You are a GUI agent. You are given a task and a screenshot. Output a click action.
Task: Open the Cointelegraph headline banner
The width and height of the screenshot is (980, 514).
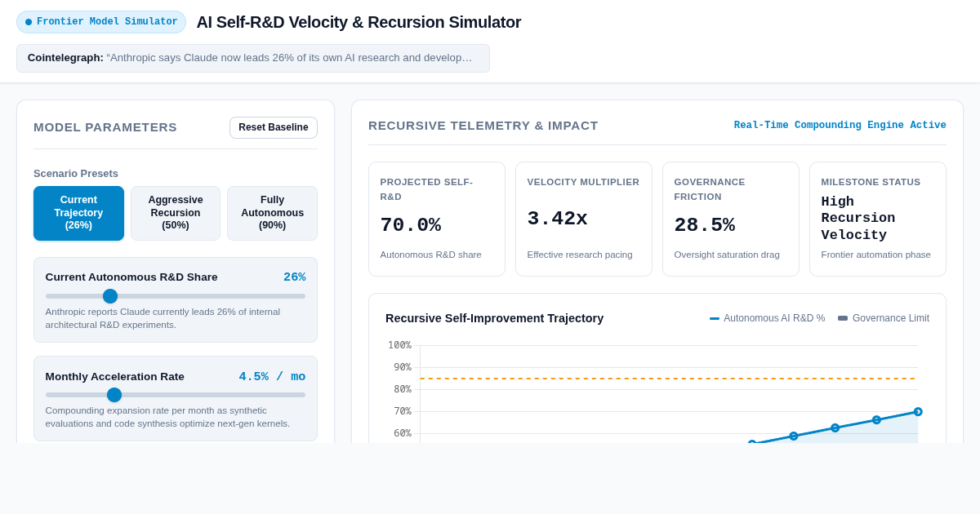click(253, 58)
